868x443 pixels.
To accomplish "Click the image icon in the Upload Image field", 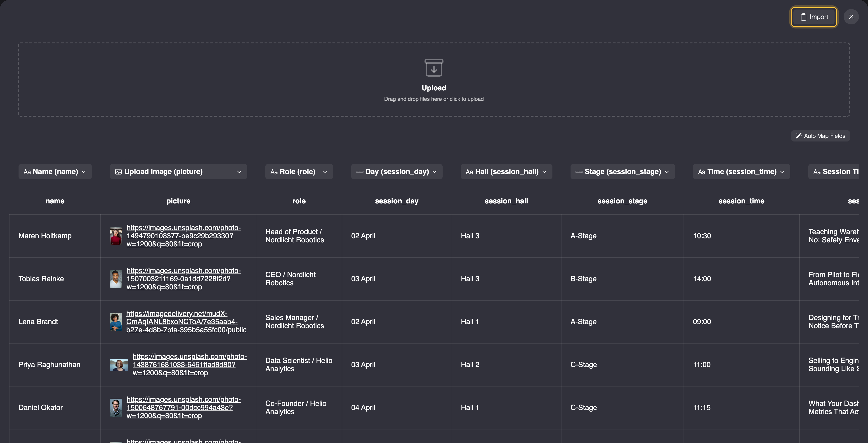I will coord(118,172).
